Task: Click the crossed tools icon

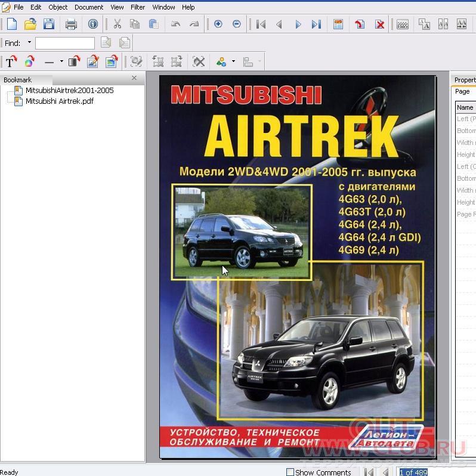Action: click(199, 61)
